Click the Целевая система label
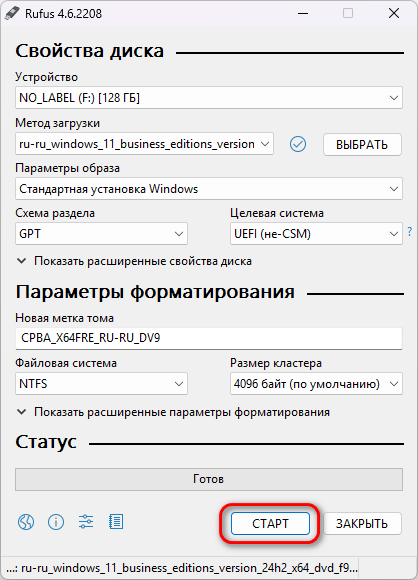Screen dimensions: 418x580 pos(277,213)
